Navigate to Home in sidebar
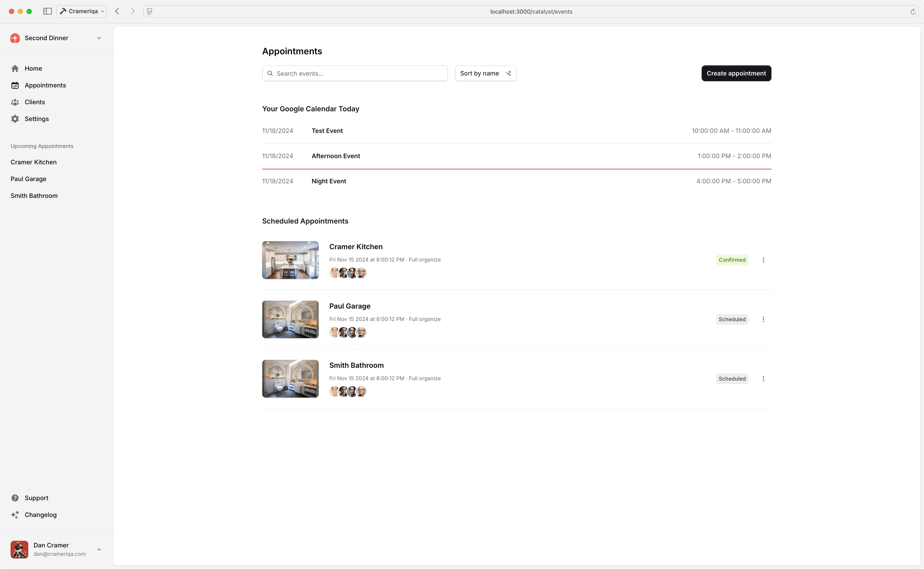The image size is (924, 569). click(x=57, y=69)
